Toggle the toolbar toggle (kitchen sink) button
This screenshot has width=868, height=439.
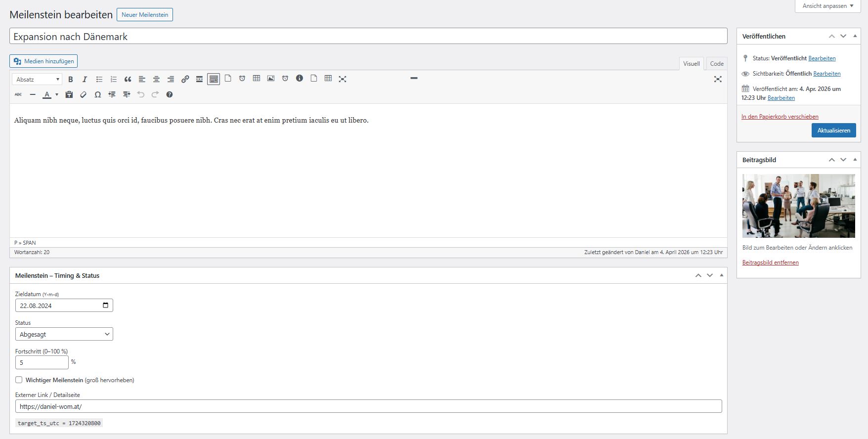point(214,79)
